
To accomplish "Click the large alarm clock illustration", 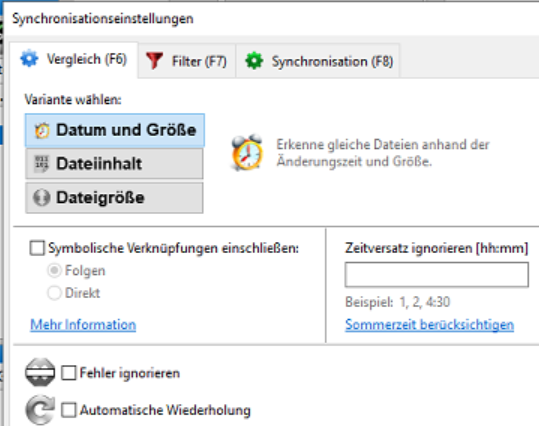I will click(247, 152).
